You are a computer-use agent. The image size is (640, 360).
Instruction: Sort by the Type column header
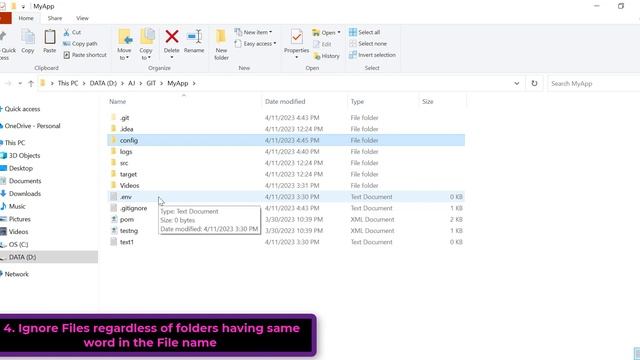click(357, 102)
